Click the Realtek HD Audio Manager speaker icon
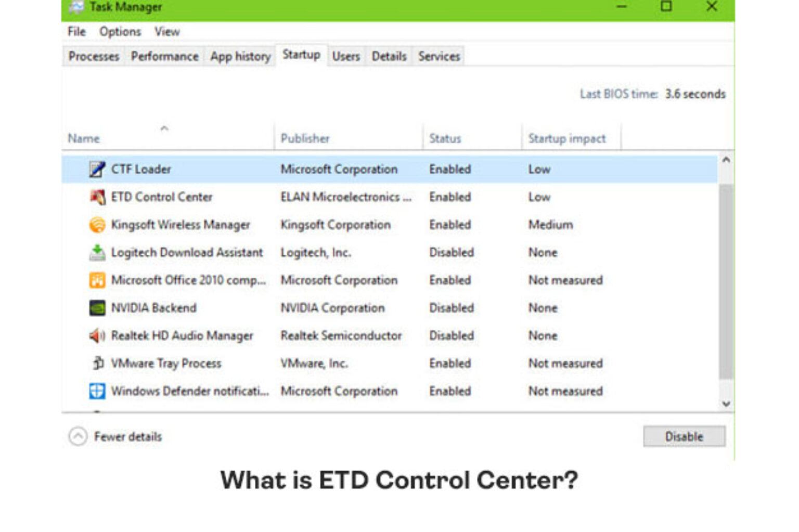Viewport: 799px width, 532px height. [97, 335]
